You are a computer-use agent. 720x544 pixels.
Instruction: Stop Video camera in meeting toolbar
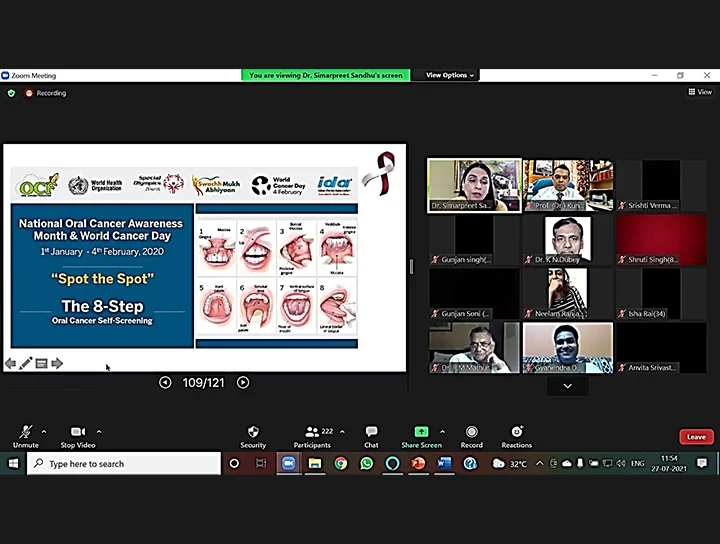pos(77,435)
